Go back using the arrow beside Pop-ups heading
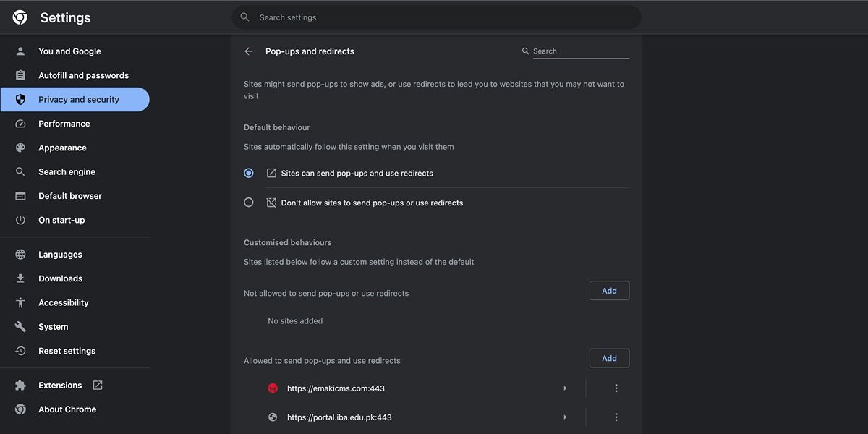The height and width of the screenshot is (434, 868). (248, 51)
